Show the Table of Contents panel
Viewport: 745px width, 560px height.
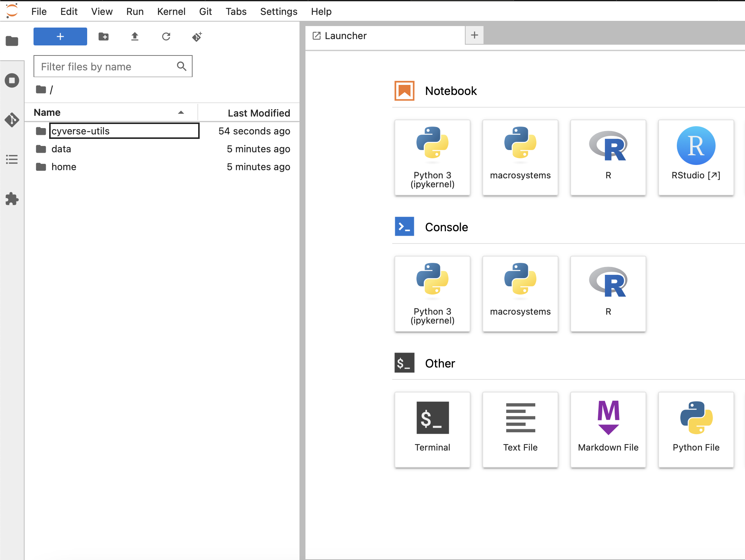click(x=12, y=159)
